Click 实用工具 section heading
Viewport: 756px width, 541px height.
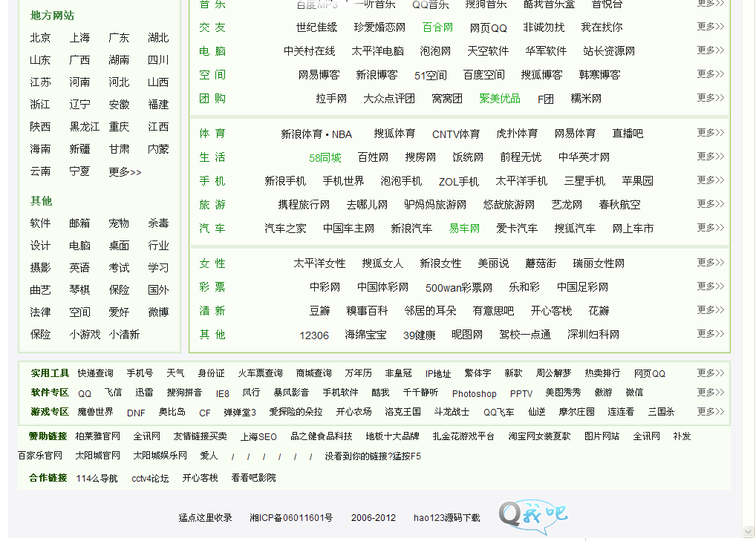(x=50, y=373)
